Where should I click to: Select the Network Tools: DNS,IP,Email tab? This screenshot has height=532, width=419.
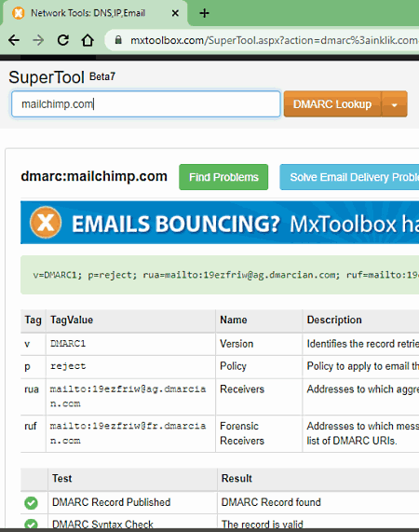click(95, 13)
